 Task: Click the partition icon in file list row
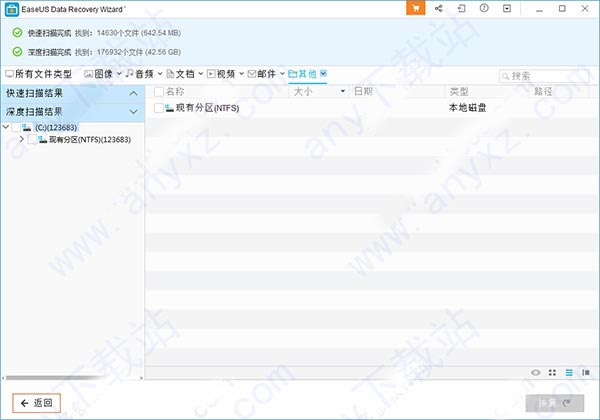click(169, 108)
